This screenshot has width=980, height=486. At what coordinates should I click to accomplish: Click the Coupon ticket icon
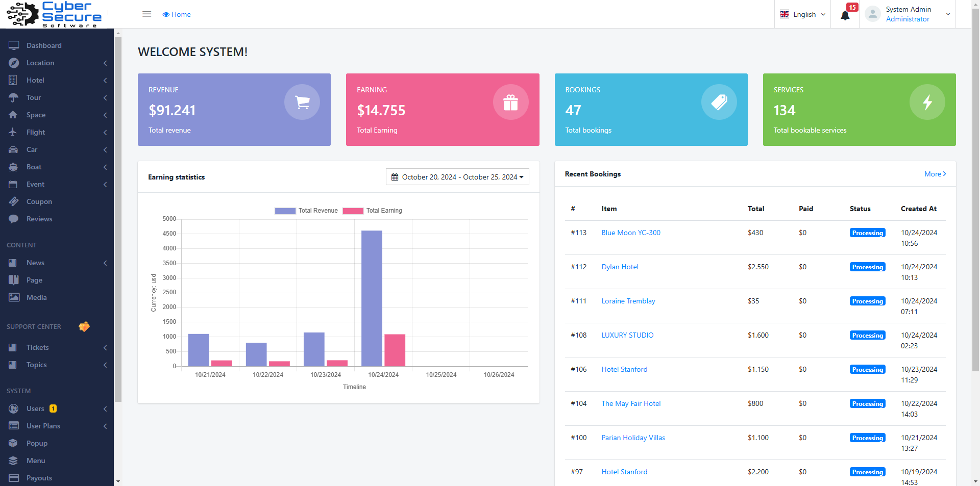click(14, 201)
